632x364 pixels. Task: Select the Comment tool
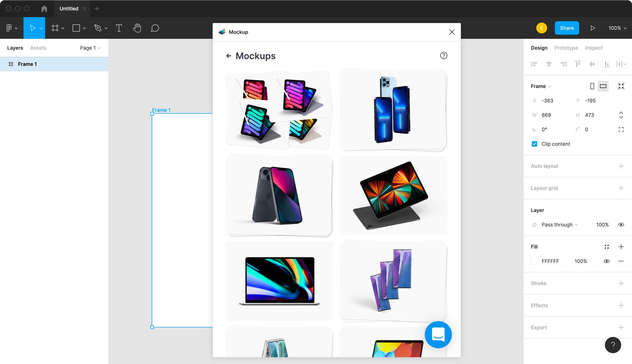tap(155, 28)
